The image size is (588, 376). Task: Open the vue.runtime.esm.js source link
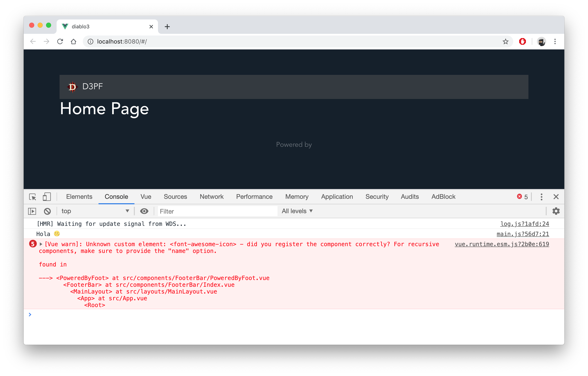(x=502, y=244)
